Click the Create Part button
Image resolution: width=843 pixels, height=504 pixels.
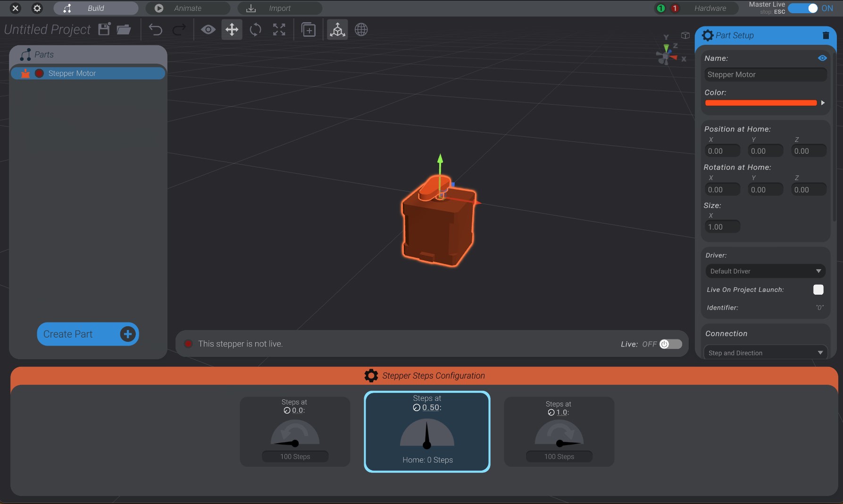[x=88, y=334]
